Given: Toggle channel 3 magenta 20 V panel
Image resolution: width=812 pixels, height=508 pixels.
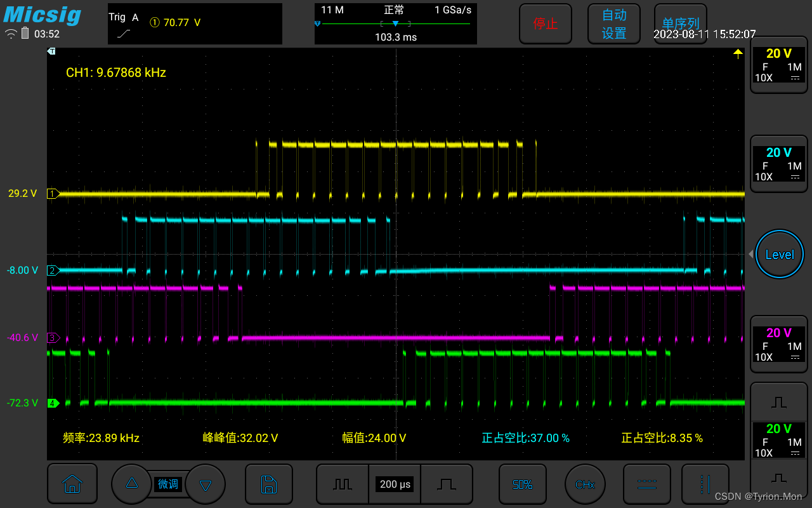Looking at the screenshot, I should (x=779, y=344).
